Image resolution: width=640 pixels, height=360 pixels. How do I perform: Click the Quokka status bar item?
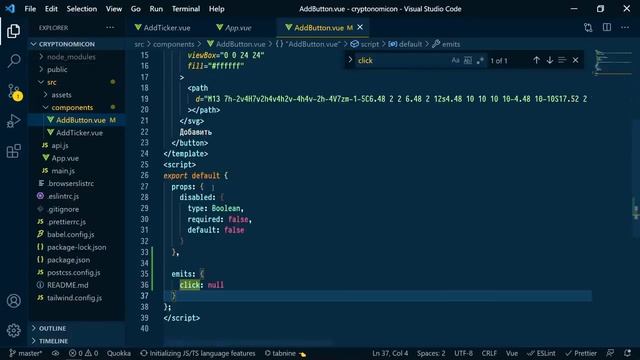click(x=119, y=353)
